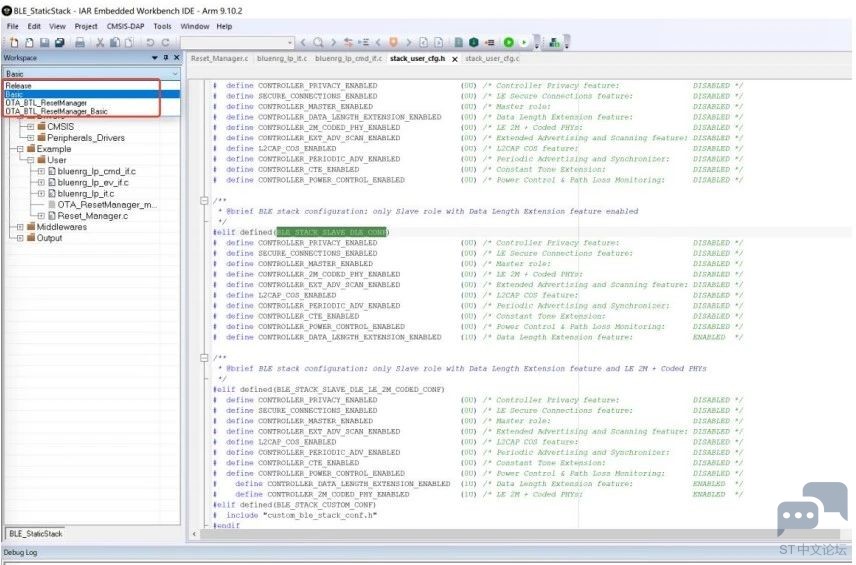Open the Workspace panel options arrow
Viewport: 856px width, 565px height.
coord(154,58)
